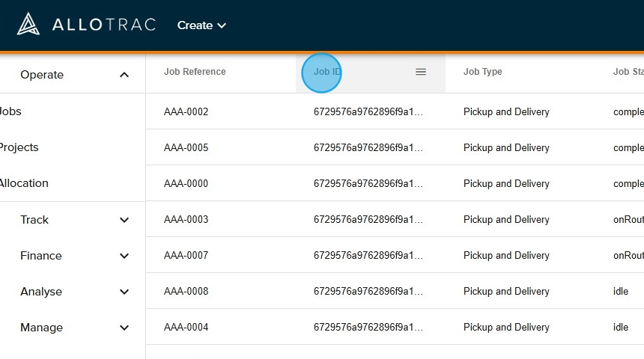This screenshot has height=359, width=644.
Task: Click the Job Status column header
Action: (x=628, y=72)
